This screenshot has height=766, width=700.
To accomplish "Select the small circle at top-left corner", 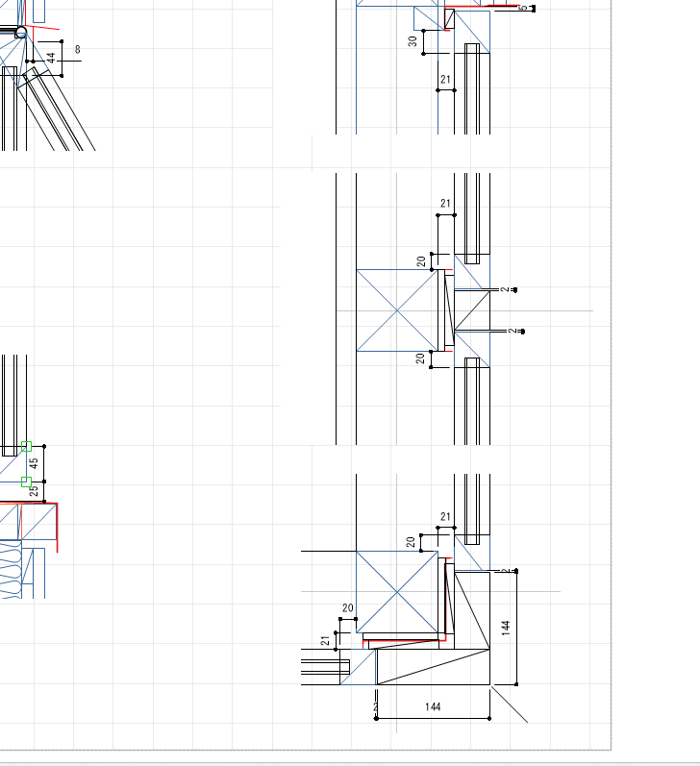I will pos(21,33).
